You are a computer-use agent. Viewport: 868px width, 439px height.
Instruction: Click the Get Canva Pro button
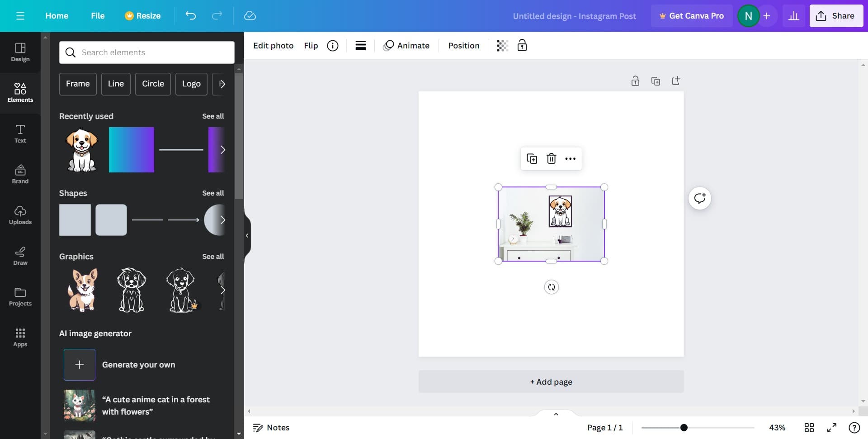692,15
